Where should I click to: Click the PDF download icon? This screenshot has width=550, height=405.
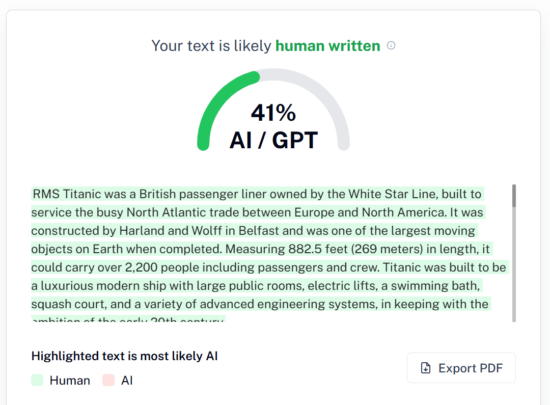pos(425,368)
